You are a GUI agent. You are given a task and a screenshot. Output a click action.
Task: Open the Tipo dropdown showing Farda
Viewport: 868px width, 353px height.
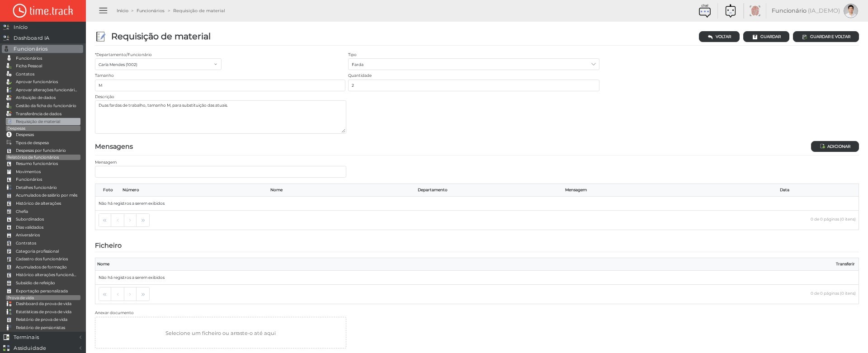(x=474, y=64)
